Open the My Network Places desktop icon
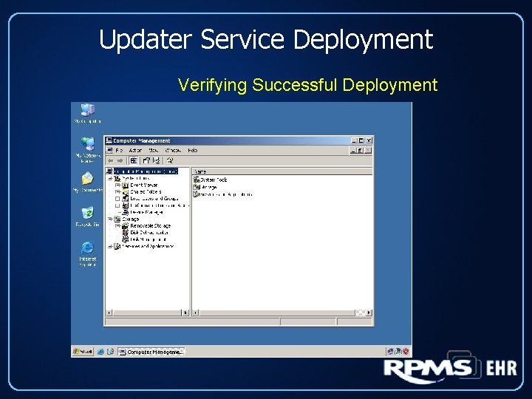The width and height of the screenshot is (532, 399). click(87, 150)
